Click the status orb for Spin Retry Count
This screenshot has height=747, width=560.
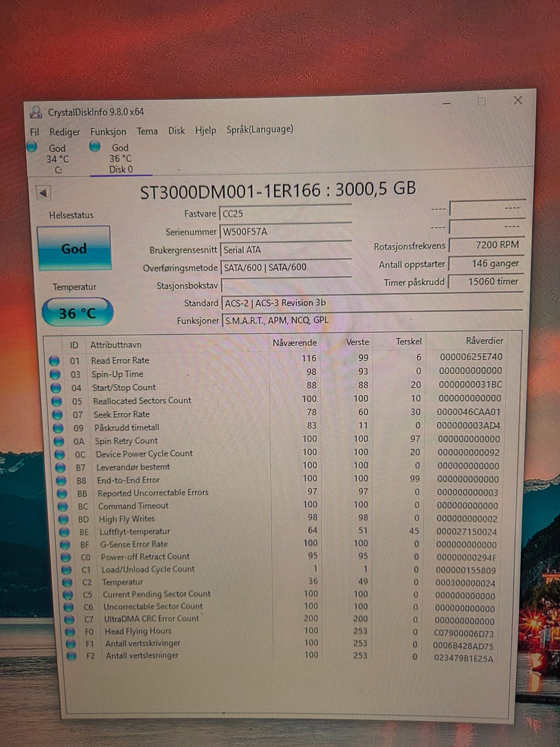point(59,441)
